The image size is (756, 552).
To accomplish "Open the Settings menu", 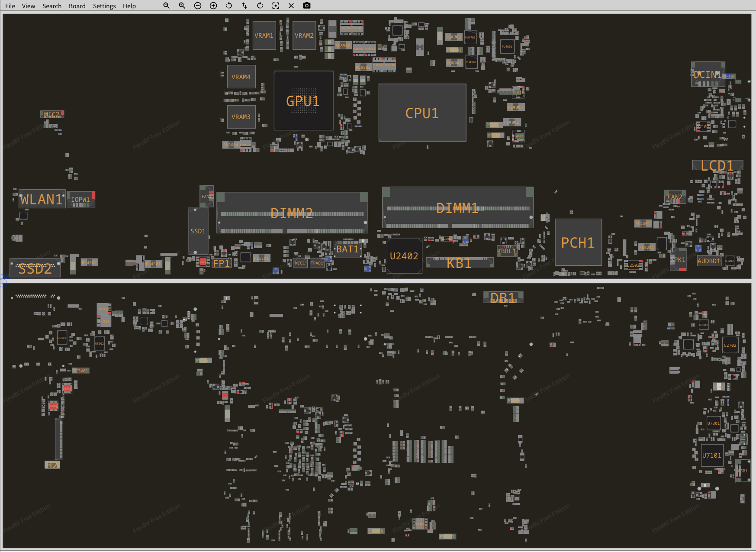I will 104,6.
